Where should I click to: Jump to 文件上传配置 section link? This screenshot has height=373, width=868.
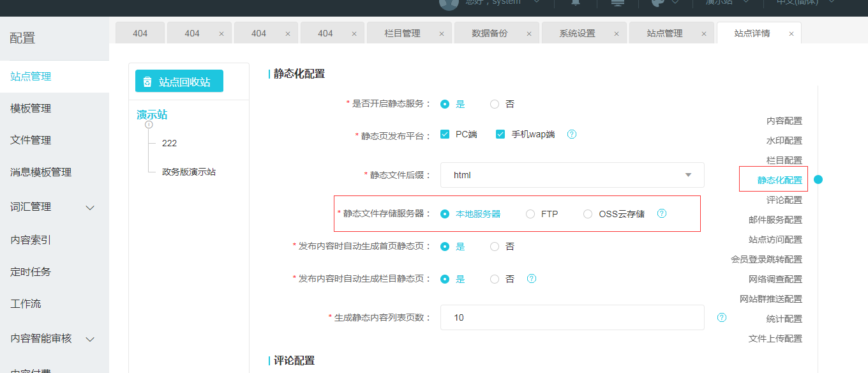[x=775, y=339]
